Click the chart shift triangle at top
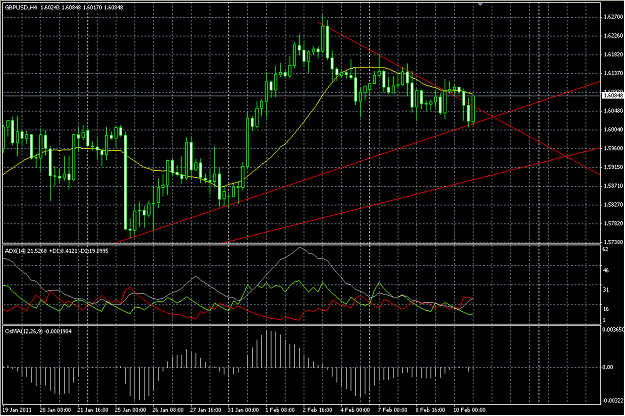Viewport: 625px width, 416px height. [x=480, y=4]
